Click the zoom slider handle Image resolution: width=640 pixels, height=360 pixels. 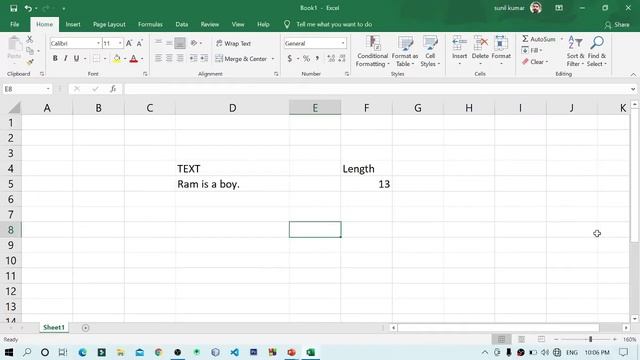pos(590,339)
